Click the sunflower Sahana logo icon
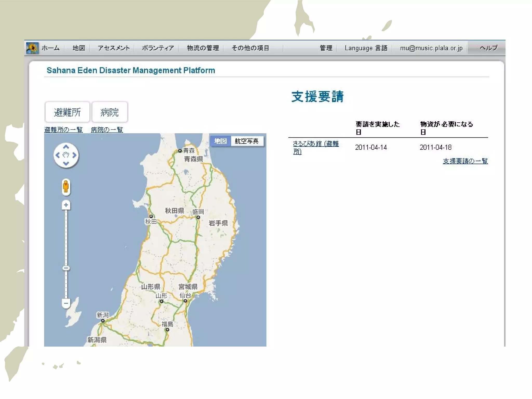The width and height of the screenshot is (532, 399). pos(32,48)
